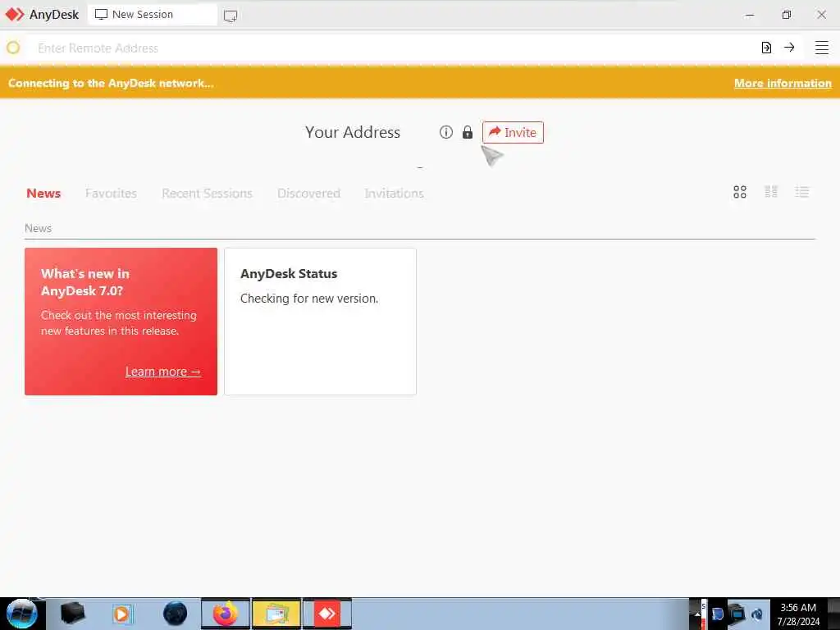
Task: Click the lock icon for unattended access
Action: (467, 132)
